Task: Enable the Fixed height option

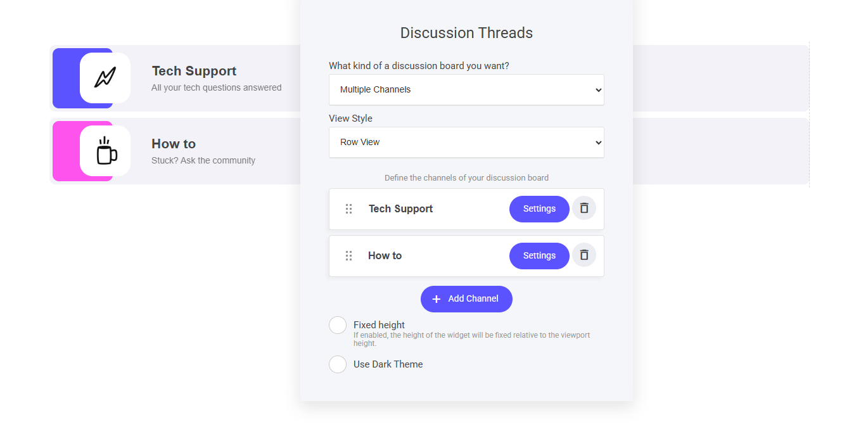Action: point(338,325)
